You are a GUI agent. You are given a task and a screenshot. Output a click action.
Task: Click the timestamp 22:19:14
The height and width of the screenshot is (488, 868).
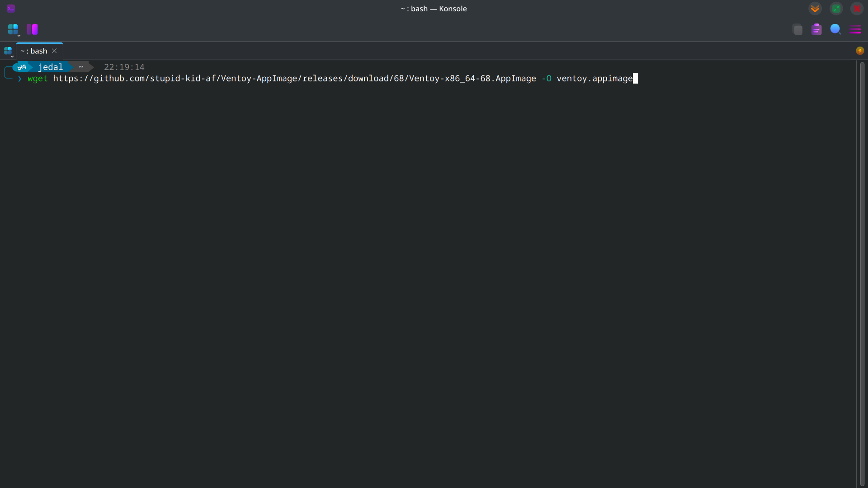(124, 67)
